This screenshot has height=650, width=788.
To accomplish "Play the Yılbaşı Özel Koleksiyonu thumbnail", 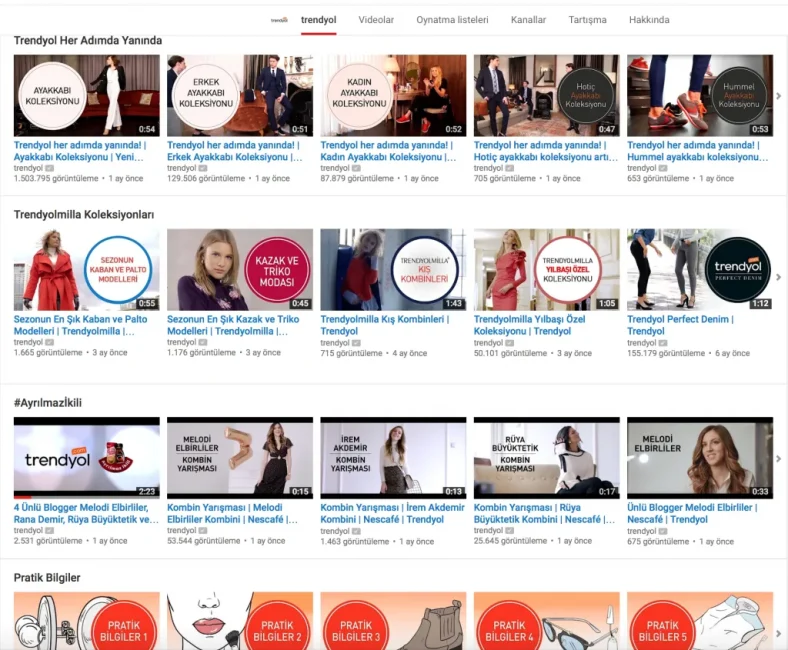I will (546, 270).
